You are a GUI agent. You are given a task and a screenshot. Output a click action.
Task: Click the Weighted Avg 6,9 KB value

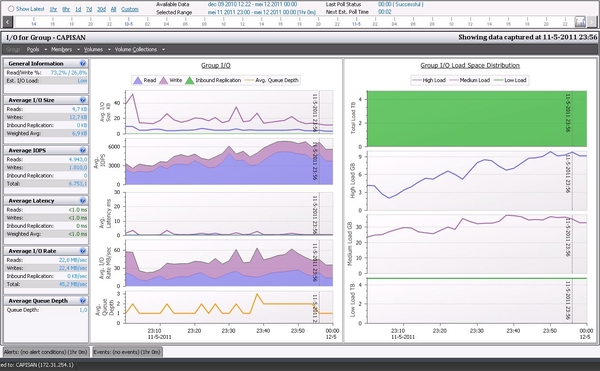80,133
